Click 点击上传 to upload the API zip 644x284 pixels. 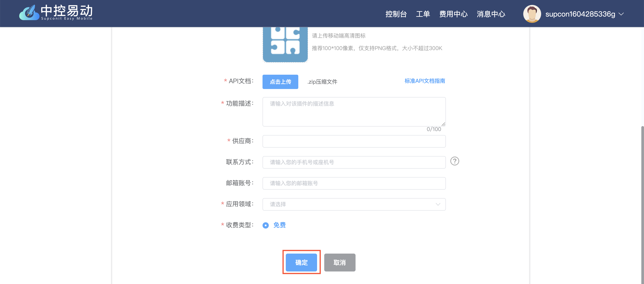280,82
